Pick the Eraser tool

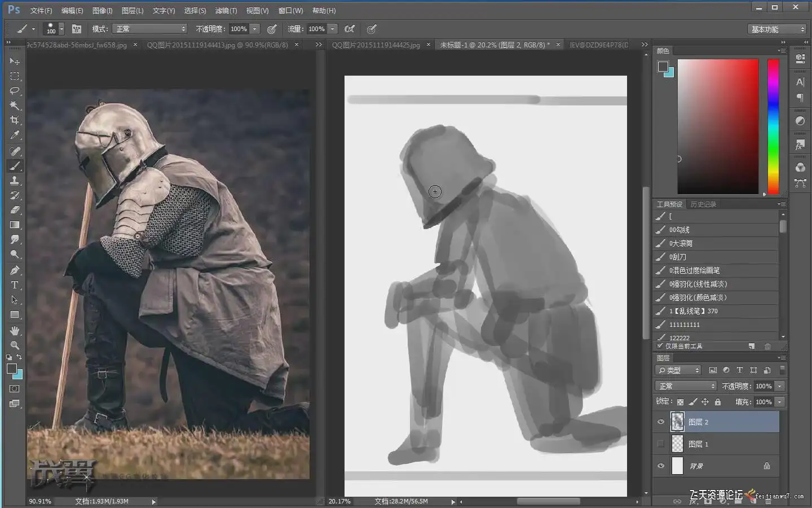click(x=15, y=210)
